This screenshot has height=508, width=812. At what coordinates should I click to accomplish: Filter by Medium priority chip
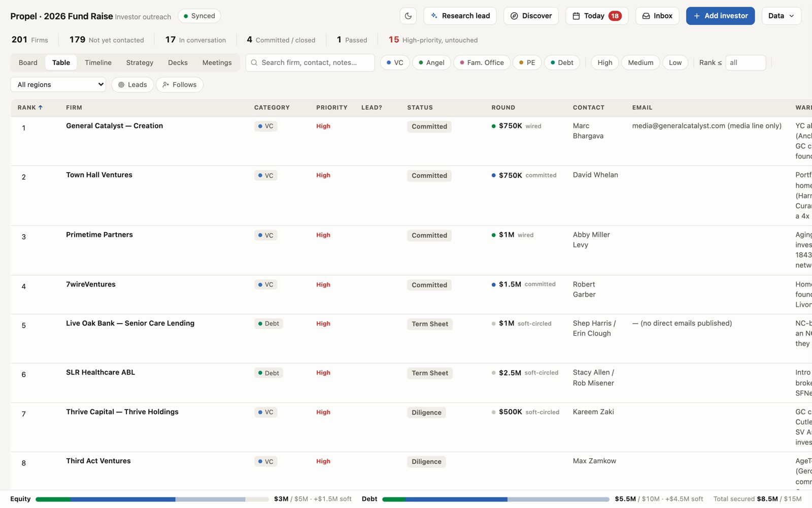(x=640, y=62)
